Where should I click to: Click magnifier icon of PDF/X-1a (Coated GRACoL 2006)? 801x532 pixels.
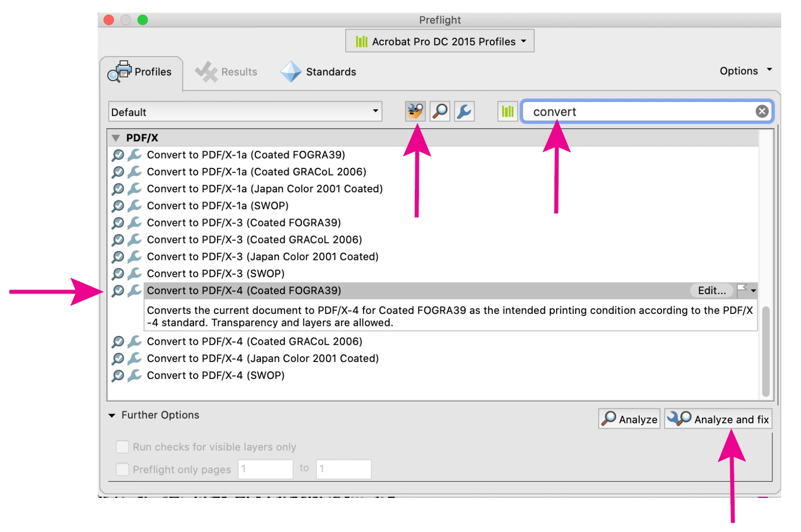(x=118, y=172)
